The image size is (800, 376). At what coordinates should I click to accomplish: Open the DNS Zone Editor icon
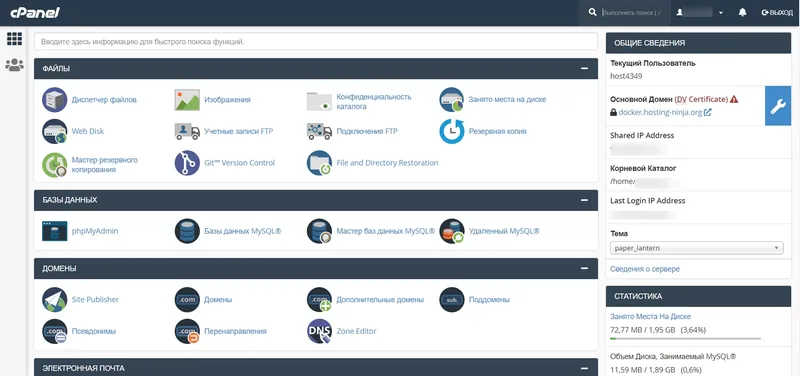coord(319,331)
